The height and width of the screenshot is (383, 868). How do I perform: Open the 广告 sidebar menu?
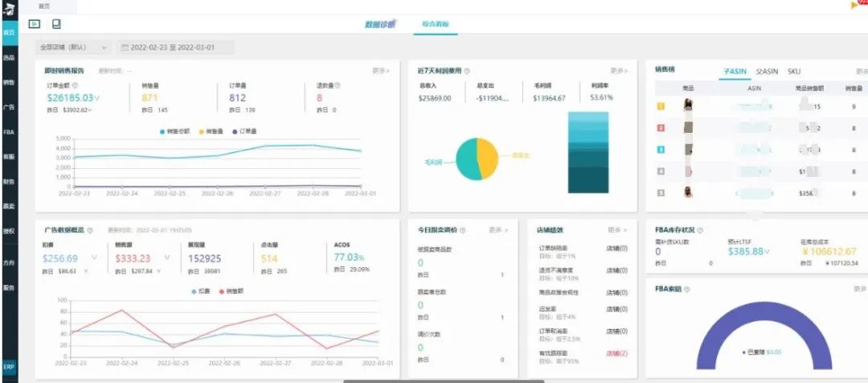click(x=9, y=108)
